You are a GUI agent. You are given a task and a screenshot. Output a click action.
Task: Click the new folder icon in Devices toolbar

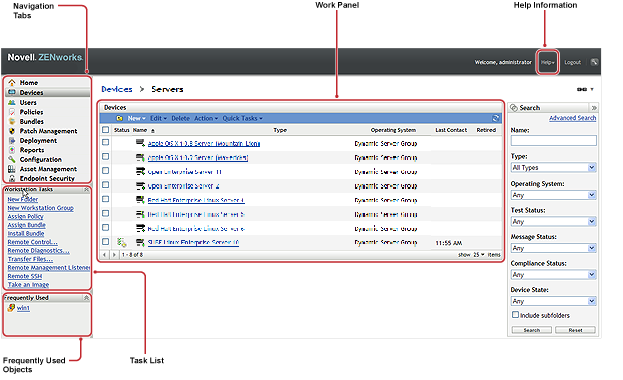pyautogui.click(x=119, y=118)
